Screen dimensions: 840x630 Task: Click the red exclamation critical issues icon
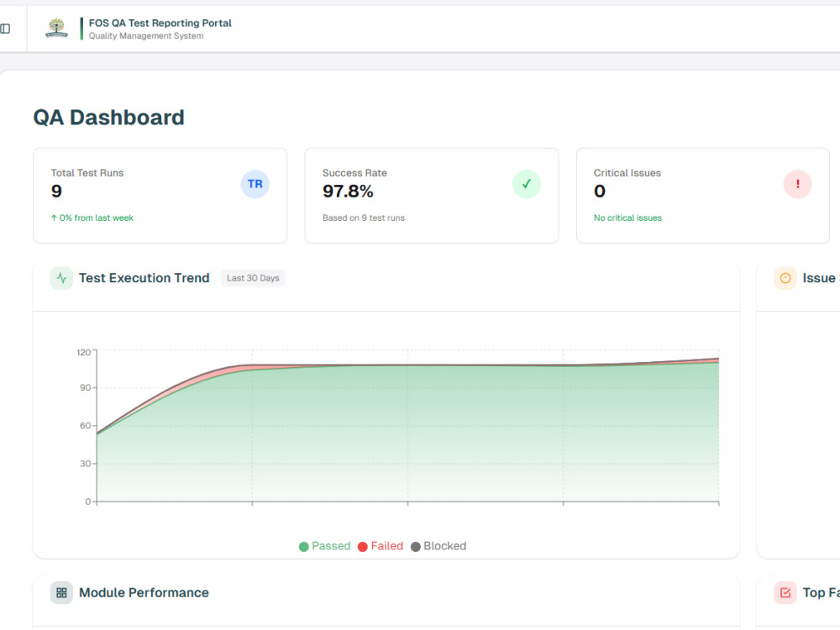click(798, 184)
